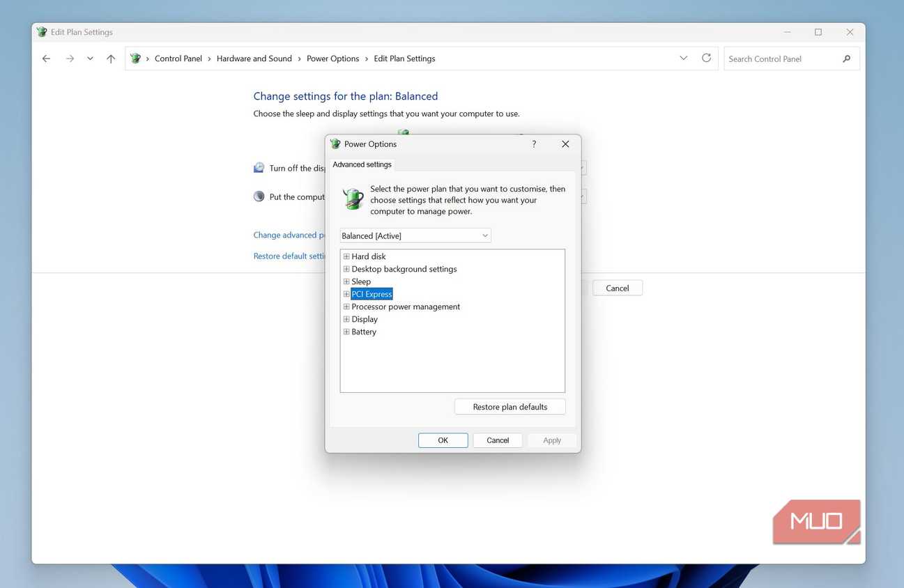
Task: Go up one level with Up arrow
Action: point(111,59)
